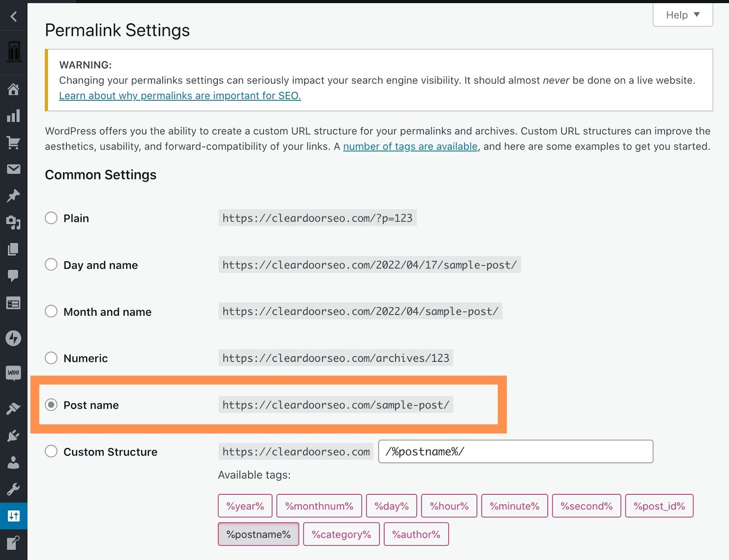Screen dimensions: 729x560
Task: Open the site logo sidebar item
Action: coord(14,51)
